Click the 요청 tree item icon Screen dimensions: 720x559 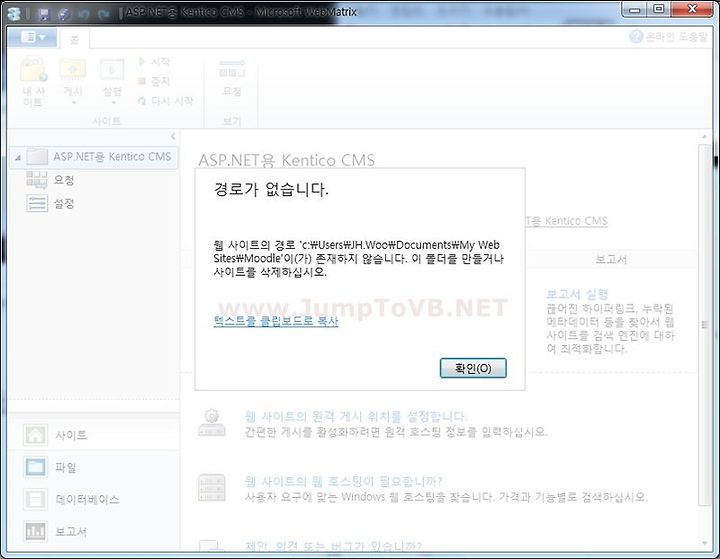click(37, 180)
